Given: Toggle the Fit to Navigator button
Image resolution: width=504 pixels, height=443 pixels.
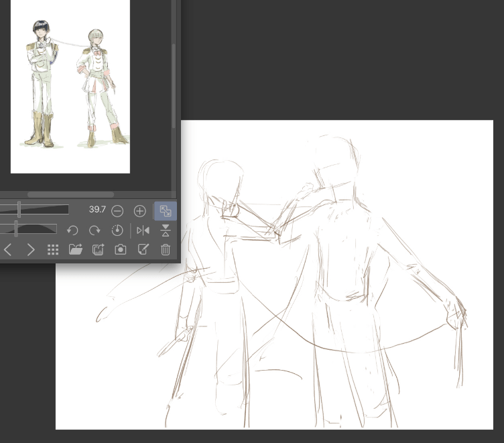Looking at the screenshot, I should (165, 211).
